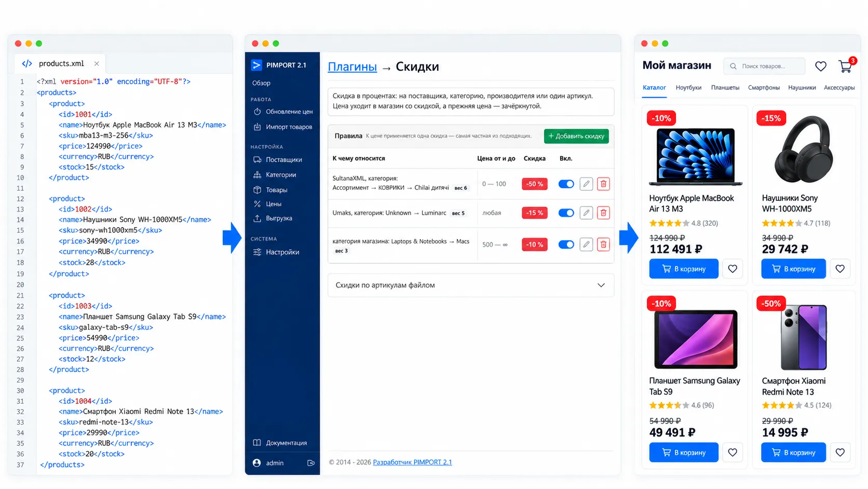This screenshot has height=489, width=868.
Task: Delete the SultanaXML -50% discount rule
Action: click(x=603, y=184)
